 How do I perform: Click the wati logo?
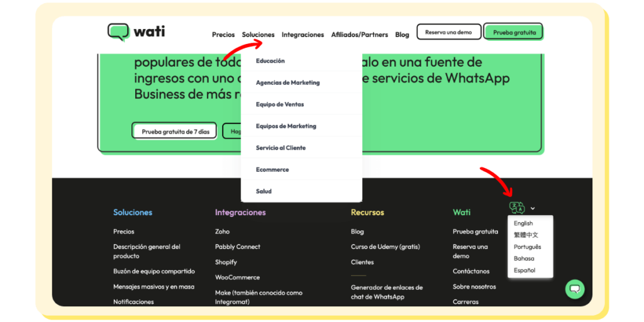[136, 32]
